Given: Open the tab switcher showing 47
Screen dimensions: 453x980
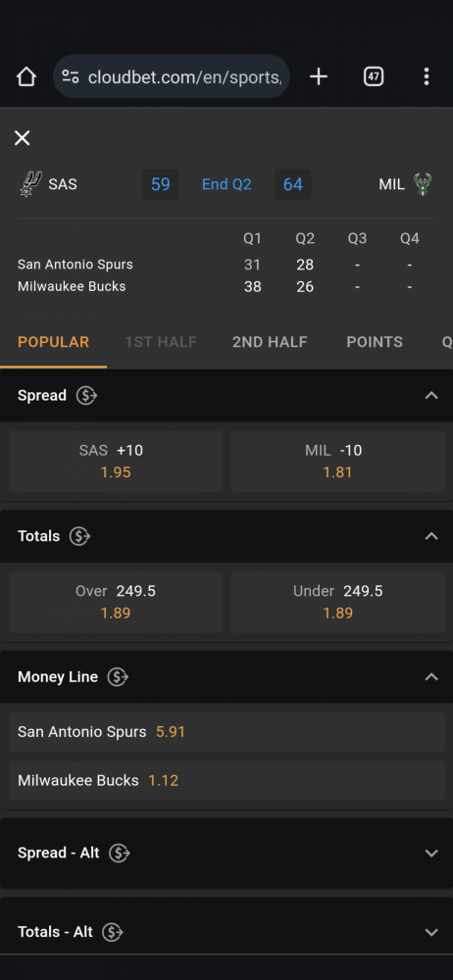Looking at the screenshot, I should (374, 76).
